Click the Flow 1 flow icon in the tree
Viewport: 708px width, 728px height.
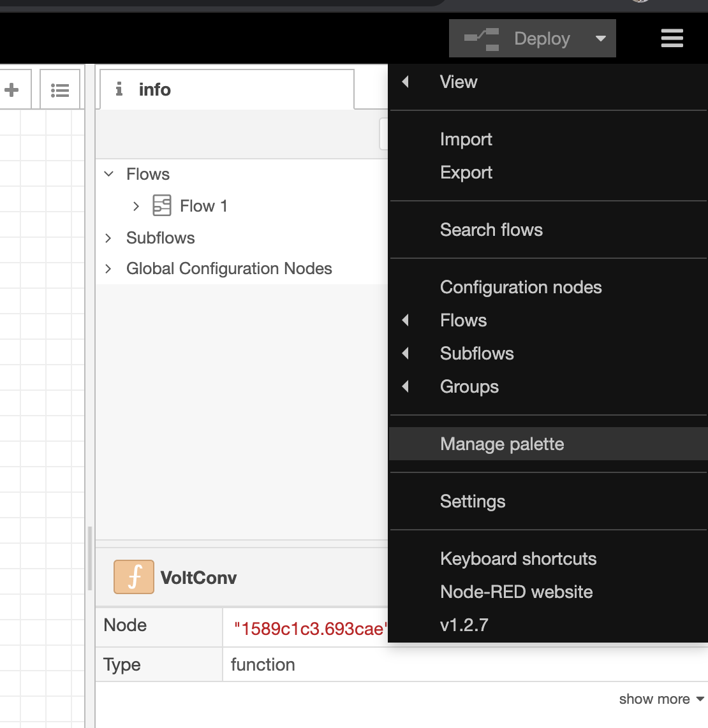(x=161, y=205)
